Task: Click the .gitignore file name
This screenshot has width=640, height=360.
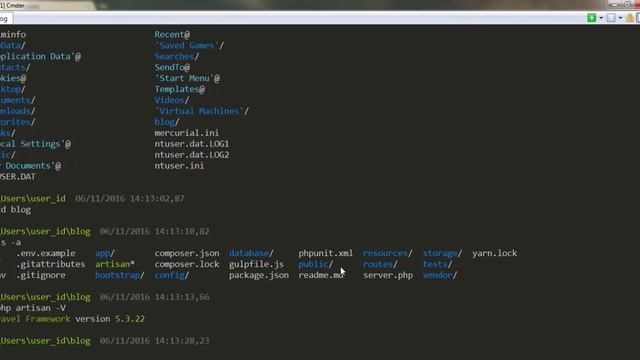Action: pyautogui.click(x=41, y=276)
